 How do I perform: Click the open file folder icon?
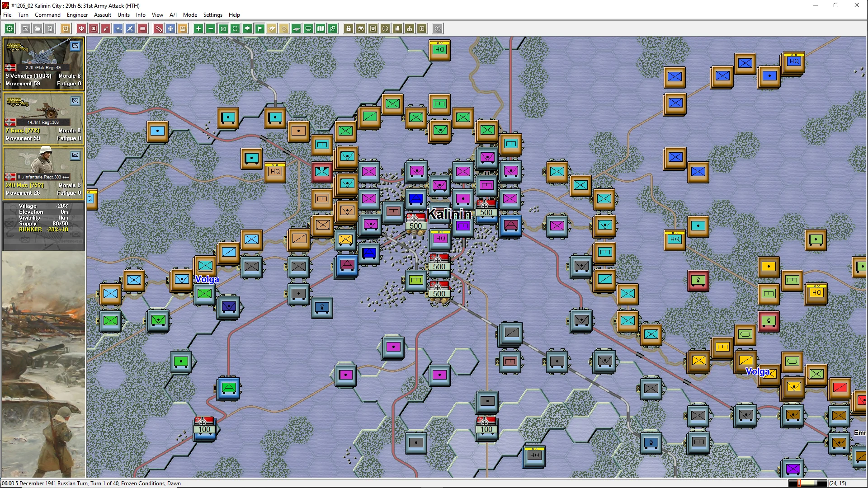(x=38, y=29)
